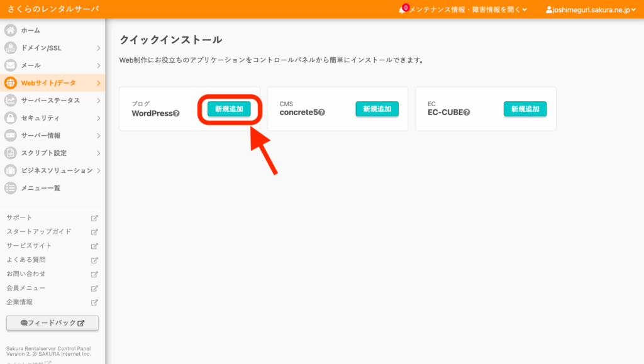The width and height of the screenshot is (644, 364).
Task: Click the home icon in sidebar
Action: point(10,30)
